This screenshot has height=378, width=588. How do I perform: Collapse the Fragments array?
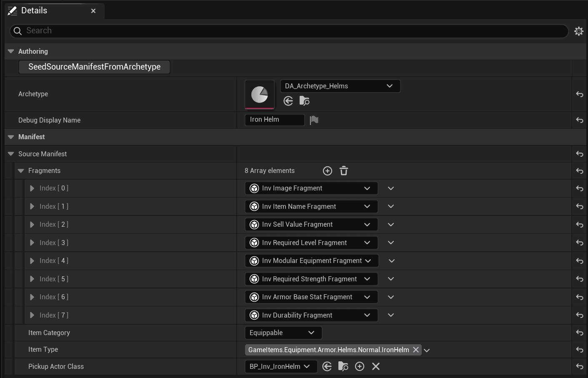coord(21,170)
